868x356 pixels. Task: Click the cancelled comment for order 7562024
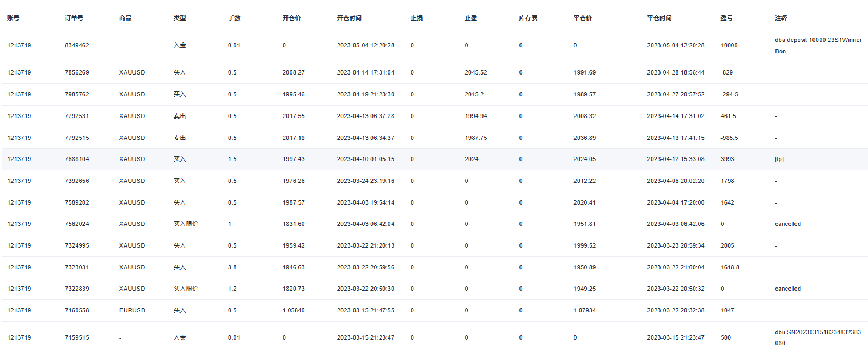[x=788, y=224]
